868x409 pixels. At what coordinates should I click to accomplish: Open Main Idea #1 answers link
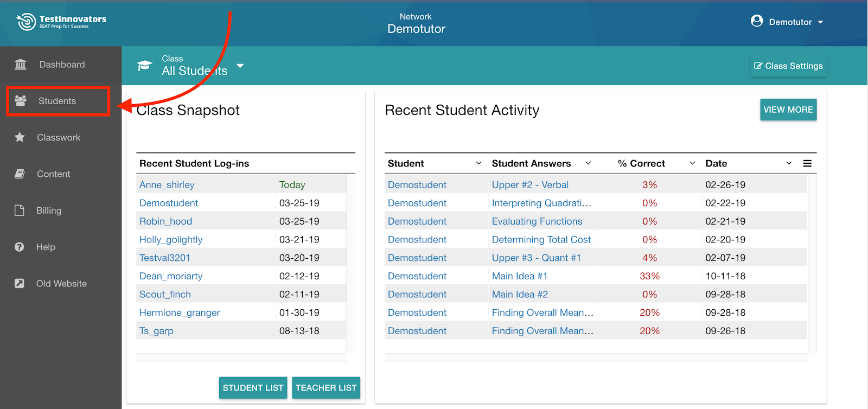point(520,276)
